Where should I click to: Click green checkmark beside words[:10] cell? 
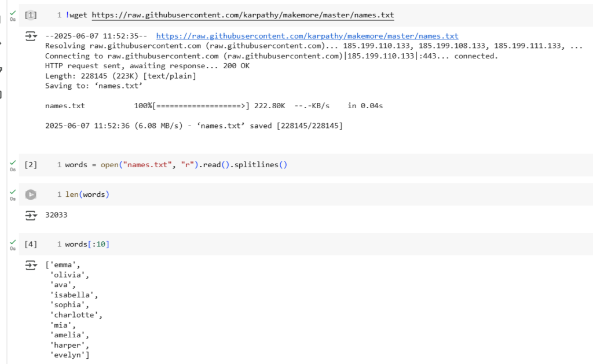(x=12, y=242)
